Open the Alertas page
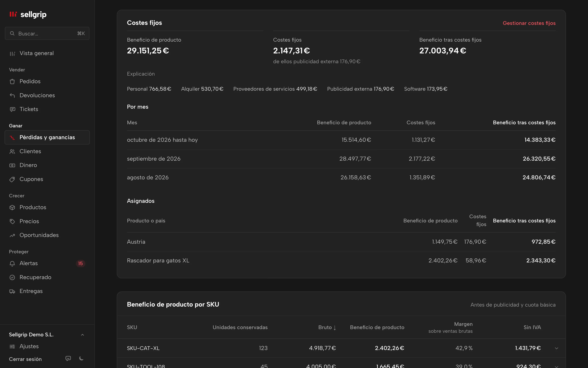This screenshot has height=368, width=588. (x=47, y=263)
